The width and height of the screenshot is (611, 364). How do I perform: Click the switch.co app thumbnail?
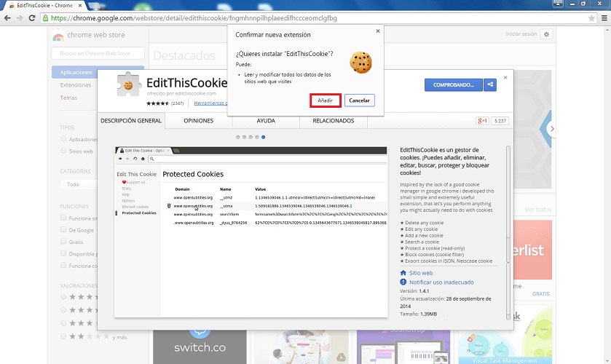[x=200, y=347]
